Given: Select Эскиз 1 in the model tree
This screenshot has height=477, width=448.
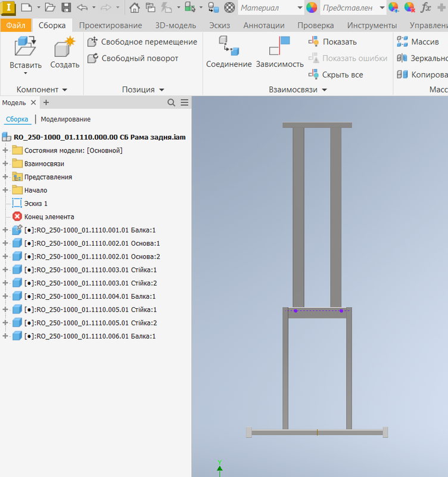Looking at the screenshot, I should 36,203.
